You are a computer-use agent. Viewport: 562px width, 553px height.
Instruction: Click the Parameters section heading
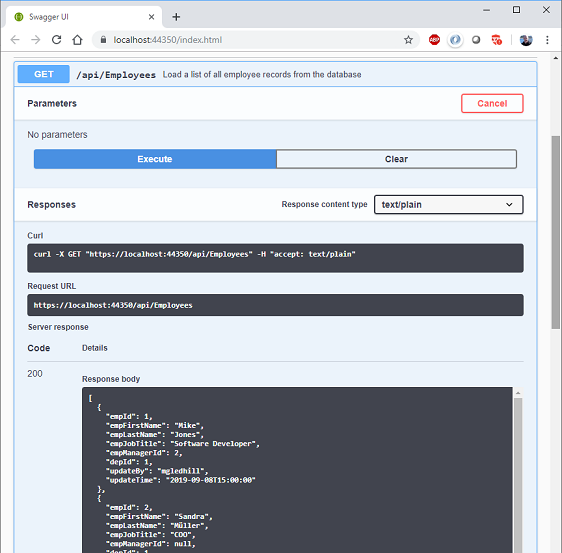coord(52,104)
